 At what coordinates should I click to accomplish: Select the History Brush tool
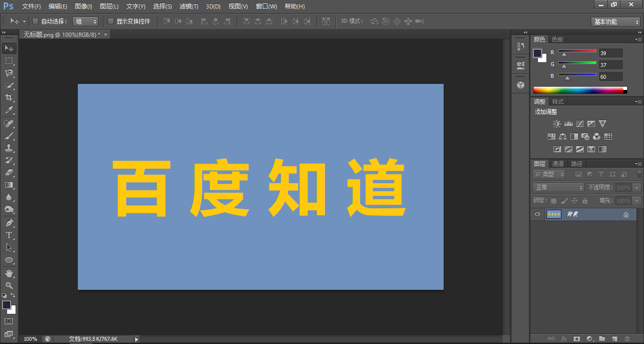pos(9,160)
